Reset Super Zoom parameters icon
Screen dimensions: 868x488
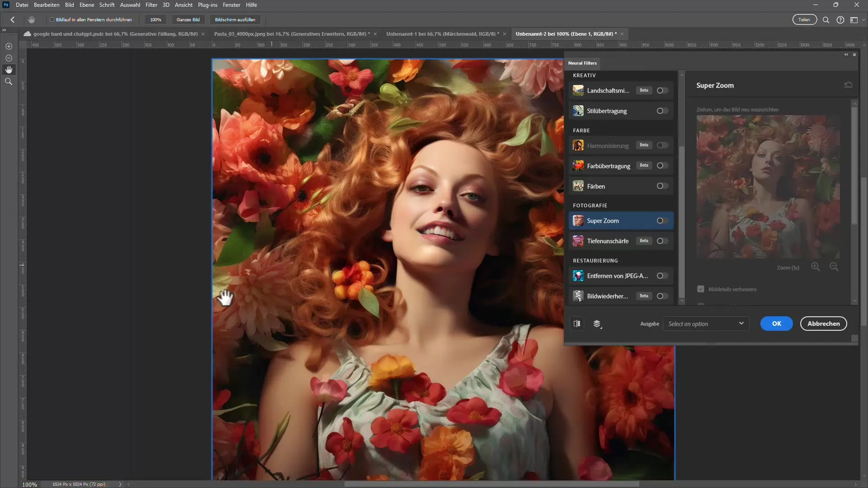(x=849, y=85)
